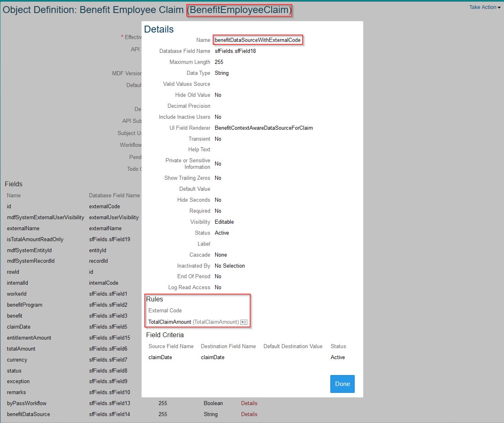Open the TotalClaimAmount rule detail icon
The width and height of the screenshot is (504, 423).
244,322
